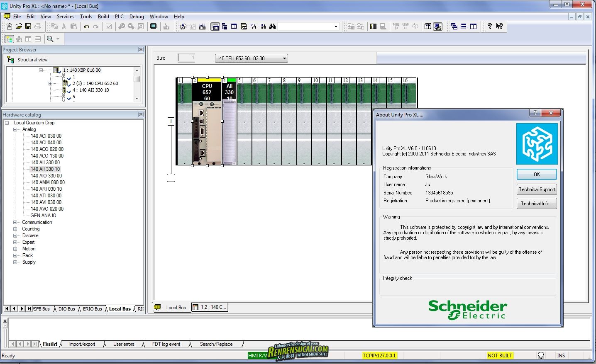
Task: Toggle Functional view button
Action: click(x=19, y=39)
